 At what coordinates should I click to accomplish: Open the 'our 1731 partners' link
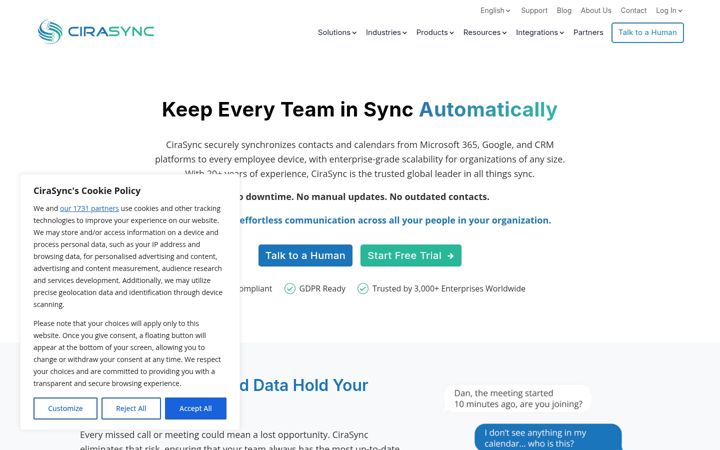click(89, 208)
